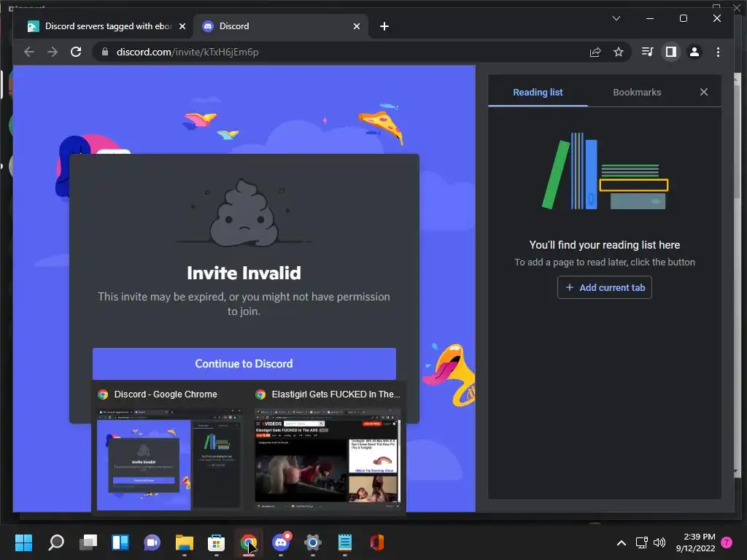The width and height of the screenshot is (747, 560).
Task: Open the Discord app from taskbar
Action: (x=281, y=542)
